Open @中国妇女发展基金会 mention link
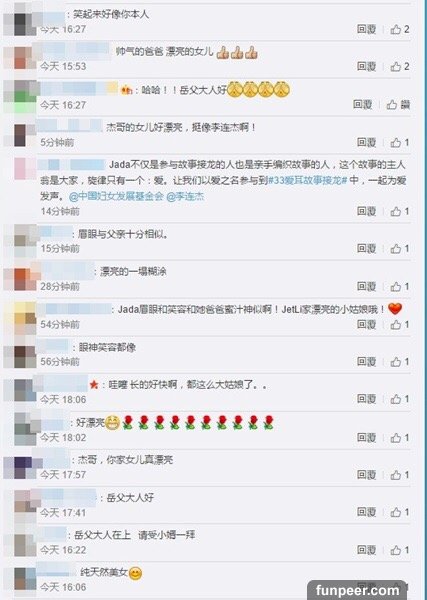 point(116,197)
